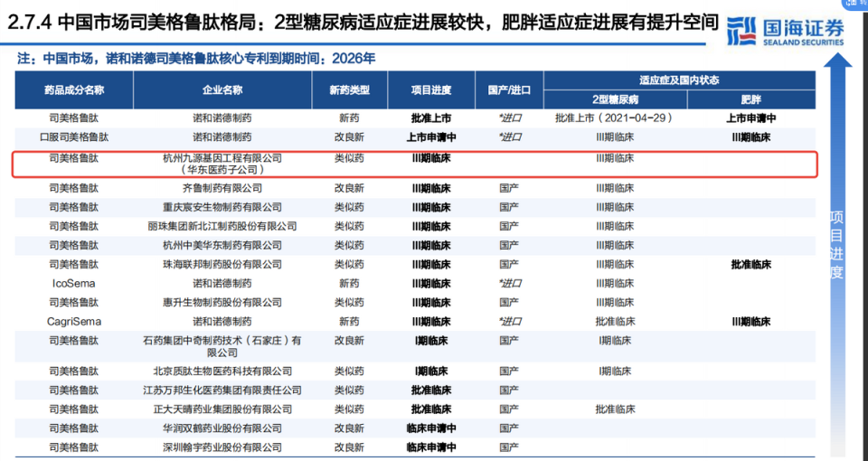Click the Sealand Securities logo
Viewport: 868px width, 461px height.
(x=787, y=32)
